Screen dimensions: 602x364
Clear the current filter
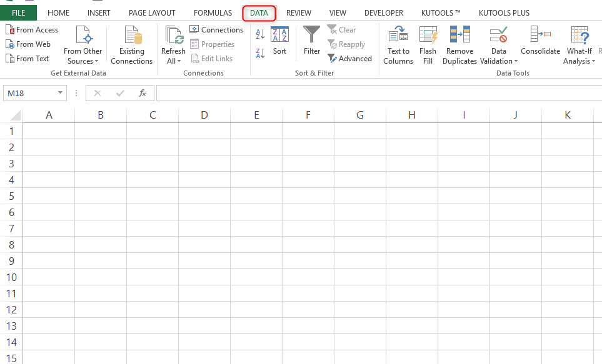342,30
